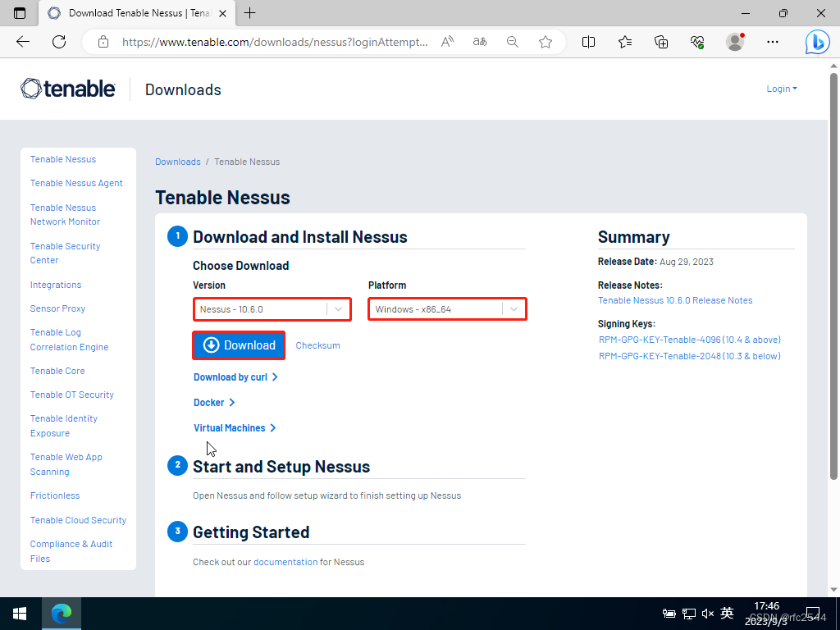Click the Edge taskbar icon
The width and height of the screenshot is (840, 630).
pos(62,614)
